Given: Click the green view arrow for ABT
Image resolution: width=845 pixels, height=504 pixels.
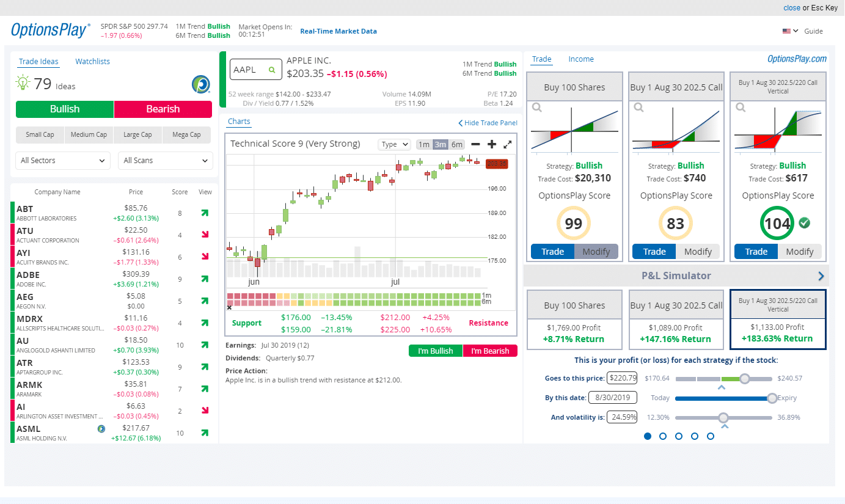Looking at the screenshot, I should click(x=205, y=213).
